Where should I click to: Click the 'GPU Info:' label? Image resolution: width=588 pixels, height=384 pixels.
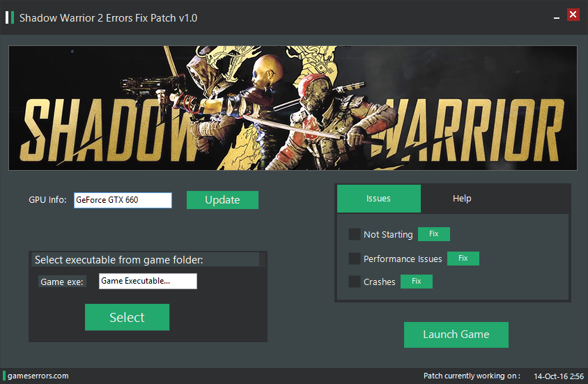(47, 200)
